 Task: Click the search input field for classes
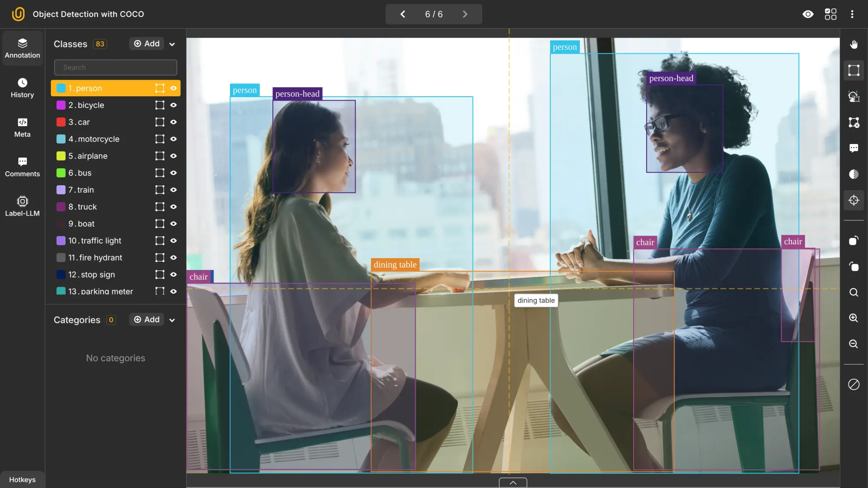click(115, 67)
